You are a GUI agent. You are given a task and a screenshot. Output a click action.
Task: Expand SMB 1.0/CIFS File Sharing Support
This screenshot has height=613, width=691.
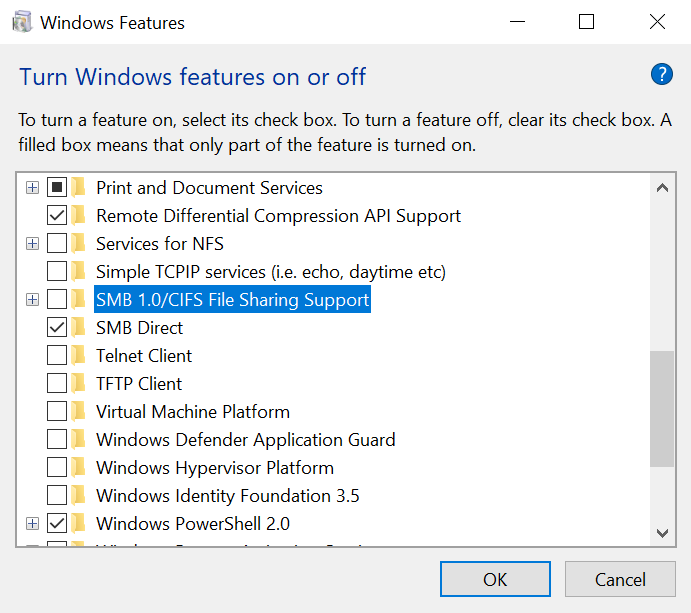click(x=32, y=299)
